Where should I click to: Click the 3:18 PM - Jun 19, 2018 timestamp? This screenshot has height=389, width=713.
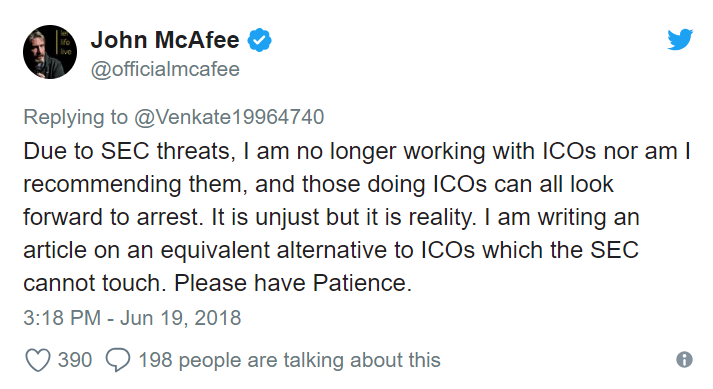click(x=132, y=318)
